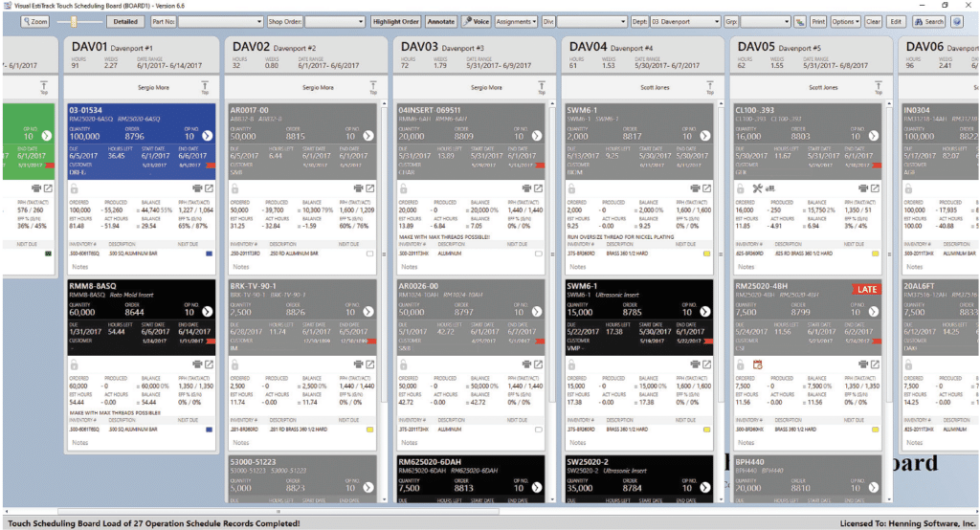Pop out the SWM6-1 order 8817 card
This screenshot has width=980, height=530.
pos(707,188)
